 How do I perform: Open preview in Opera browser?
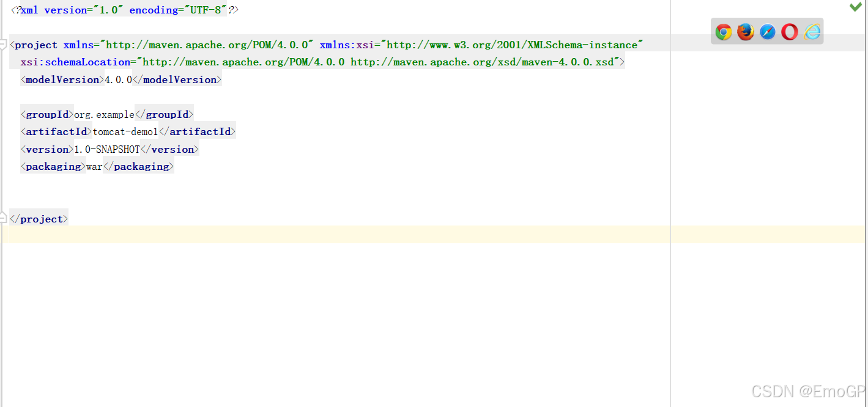point(790,32)
